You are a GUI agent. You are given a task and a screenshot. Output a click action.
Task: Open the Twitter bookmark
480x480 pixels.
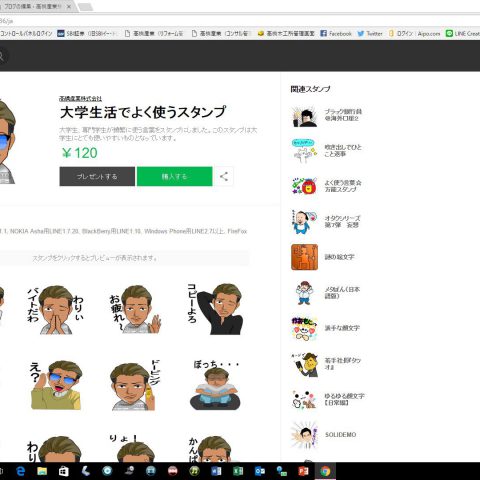[370, 33]
